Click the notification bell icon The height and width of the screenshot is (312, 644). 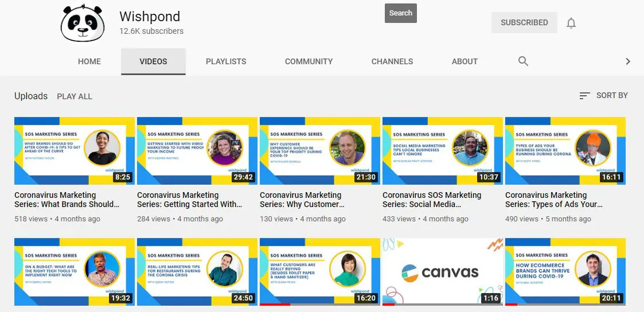click(571, 23)
